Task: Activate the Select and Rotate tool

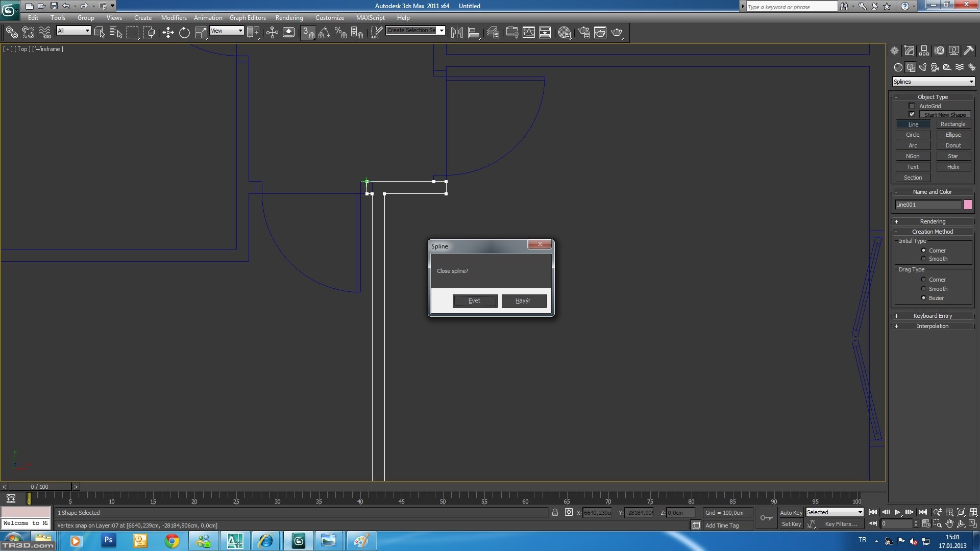Action: (184, 33)
